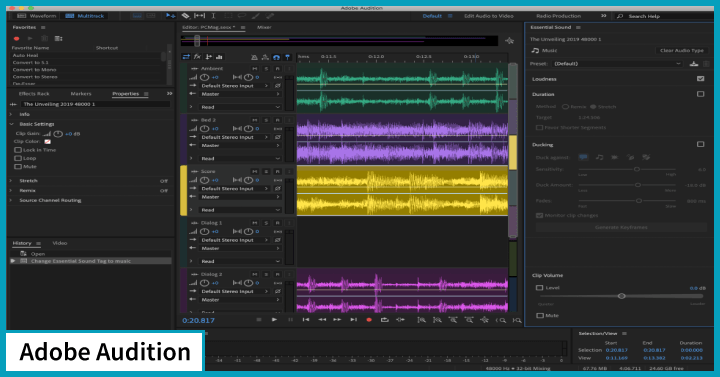Select Duck against Dialogue icon
This screenshot has height=377, width=720.
coord(583,157)
